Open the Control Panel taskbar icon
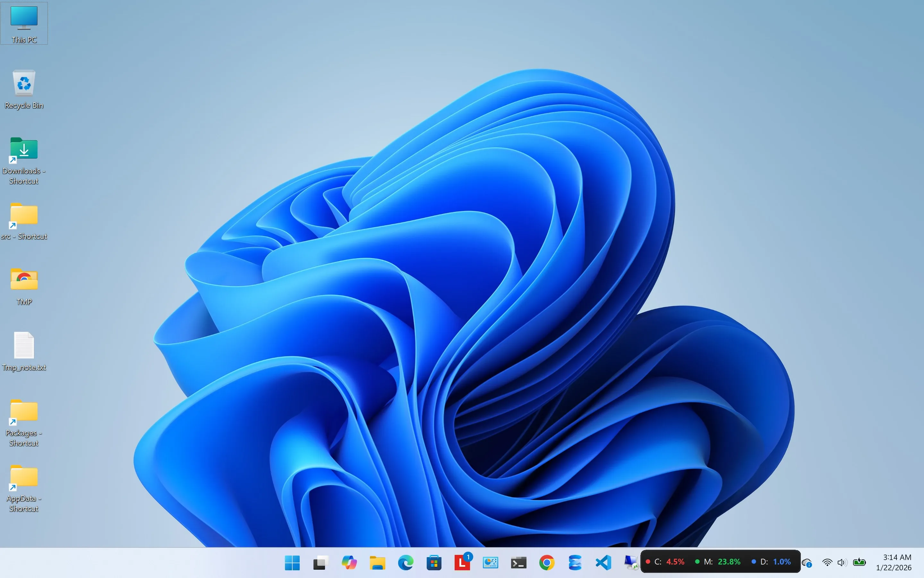Viewport: 924px width, 578px height. (490, 562)
